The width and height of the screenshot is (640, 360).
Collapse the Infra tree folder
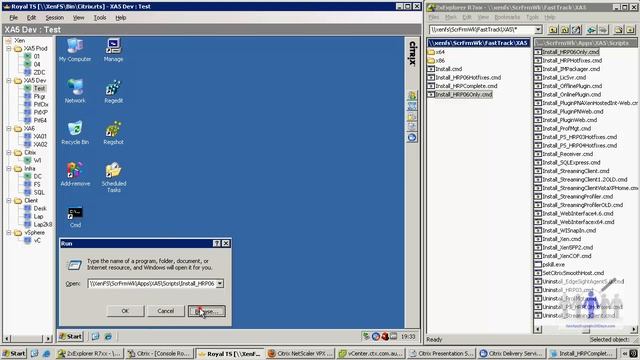point(9,168)
